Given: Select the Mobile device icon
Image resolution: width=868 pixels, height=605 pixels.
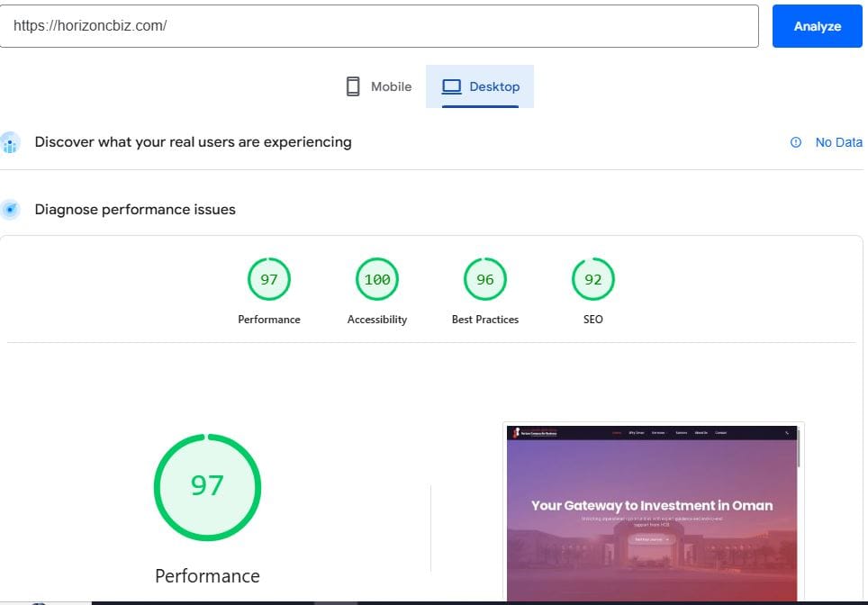Looking at the screenshot, I should coord(352,85).
